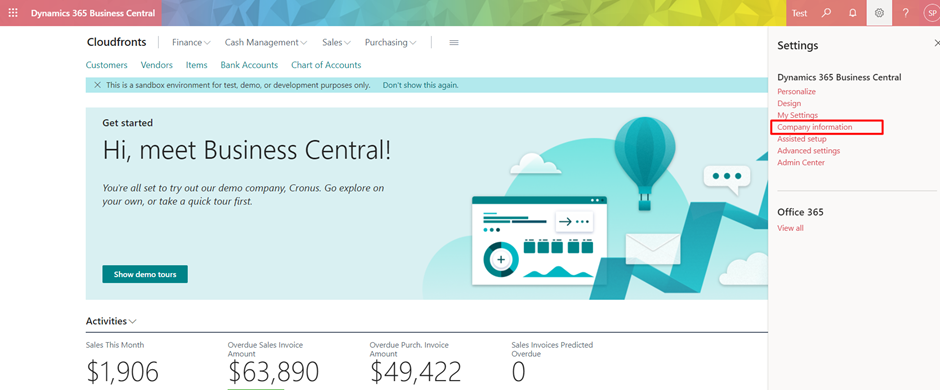Click the search magnifier icon

pyautogui.click(x=827, y=13)
